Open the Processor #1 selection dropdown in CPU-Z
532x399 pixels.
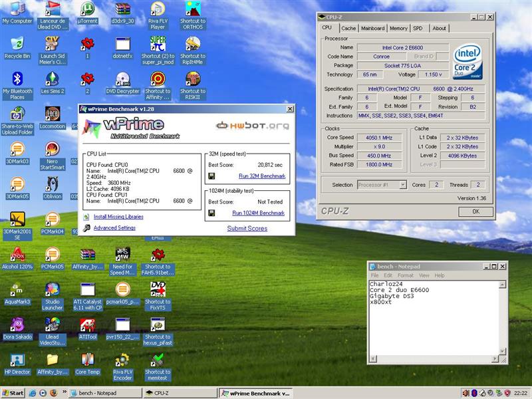[403, 185]
